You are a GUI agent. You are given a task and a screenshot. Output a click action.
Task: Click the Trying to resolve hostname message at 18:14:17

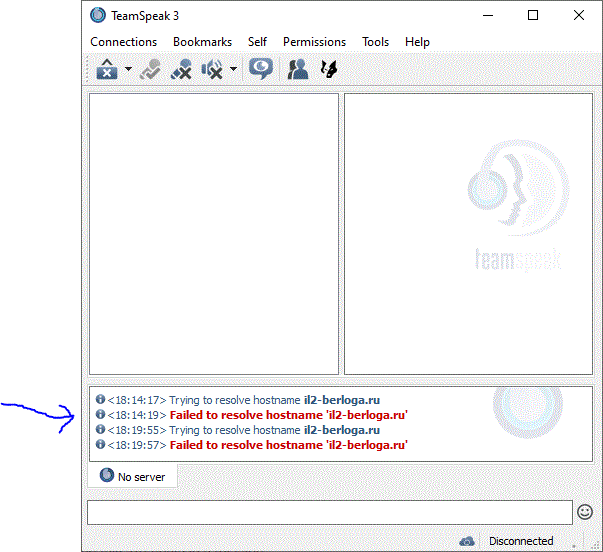275,400
